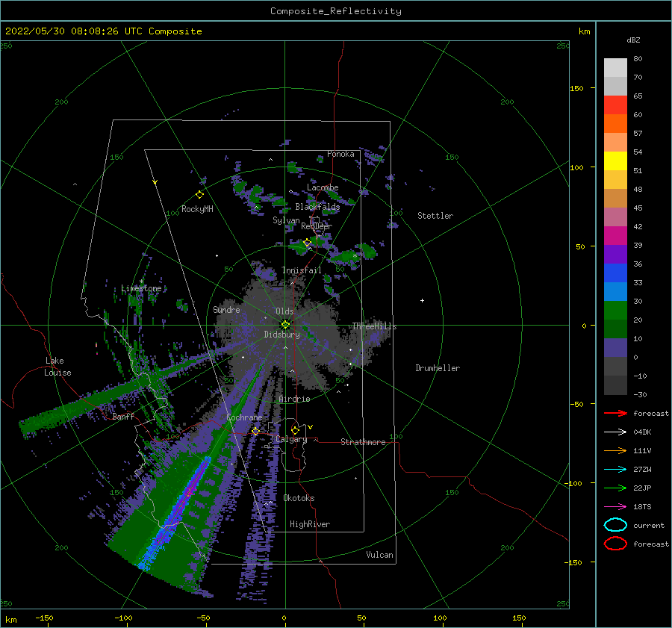Select the blue 33-36 dBZ swatch
672x628 pixels.
coord(615,273)
